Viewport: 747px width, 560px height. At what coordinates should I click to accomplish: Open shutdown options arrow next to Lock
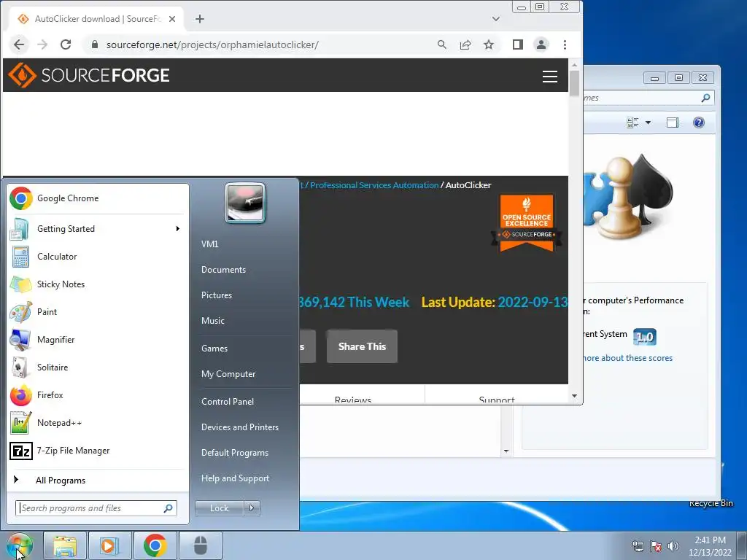[x=252, y=508]
